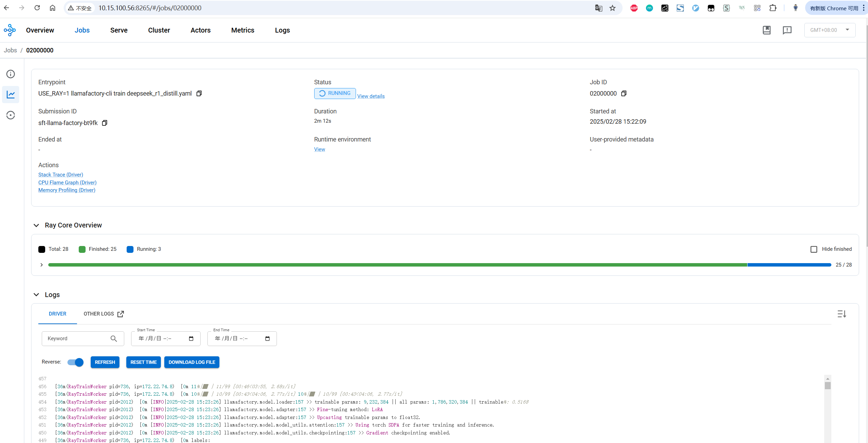Expand the task progress bar row
This screenshot has height=443, width=868.
pyautogui.click(x=41, y=265)
